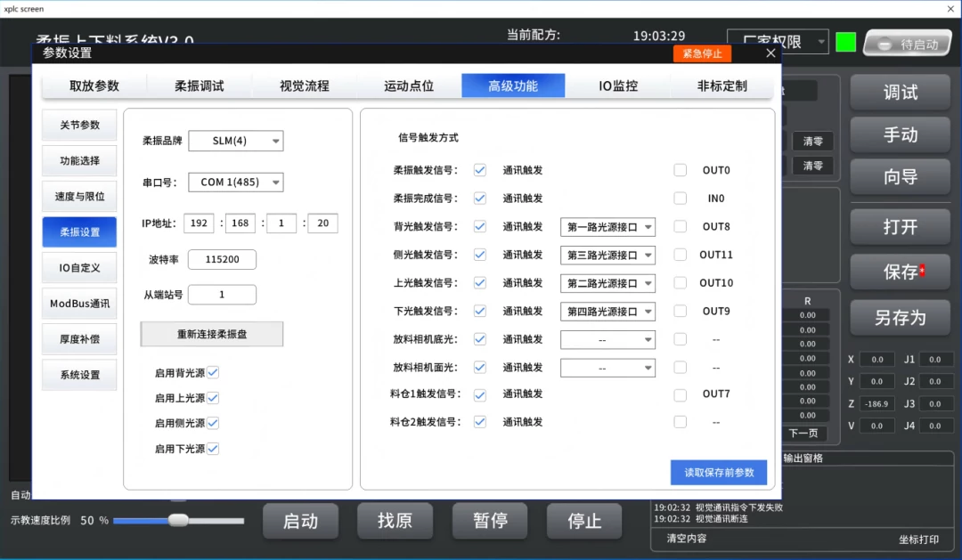
Task: Select 柔振设置 side menu item
Action: point(79,231)
